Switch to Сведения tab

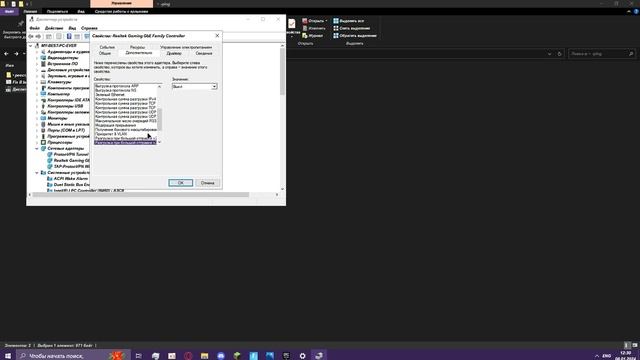pos(204,53)
